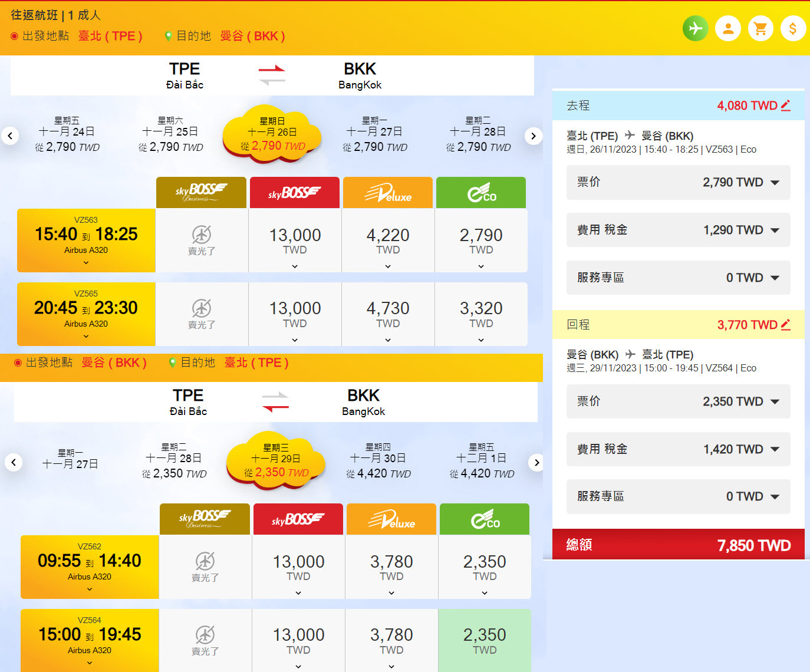Click the return direction arrows icon
810x672 pixels.
[x=275, y=402]
